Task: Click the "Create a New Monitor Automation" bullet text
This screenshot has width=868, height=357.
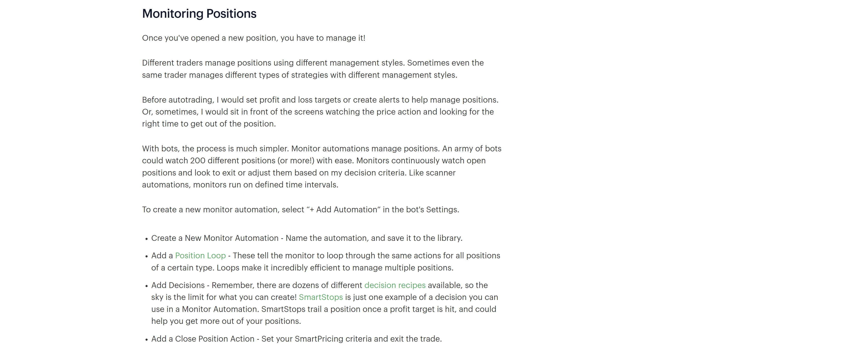Action: click(215, 238)
